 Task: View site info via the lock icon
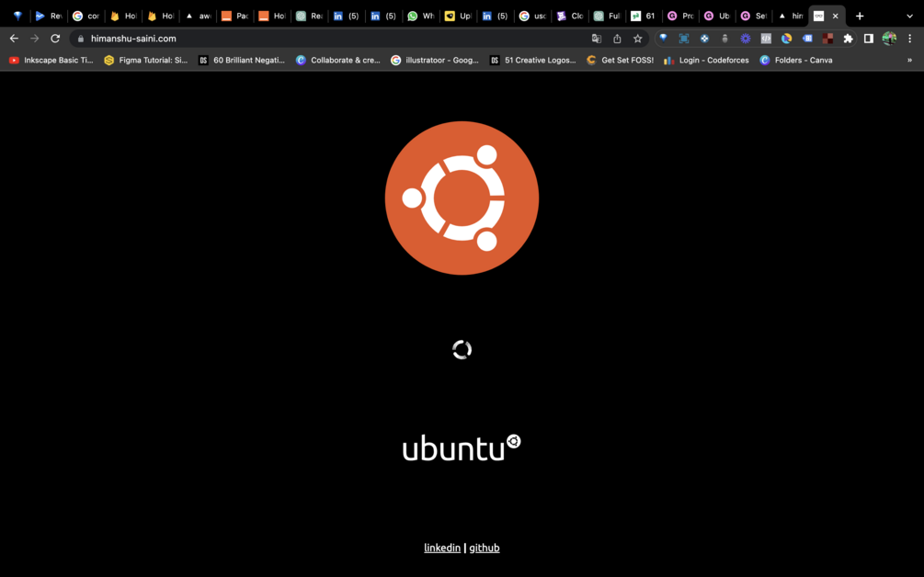(x=81, y=39)
